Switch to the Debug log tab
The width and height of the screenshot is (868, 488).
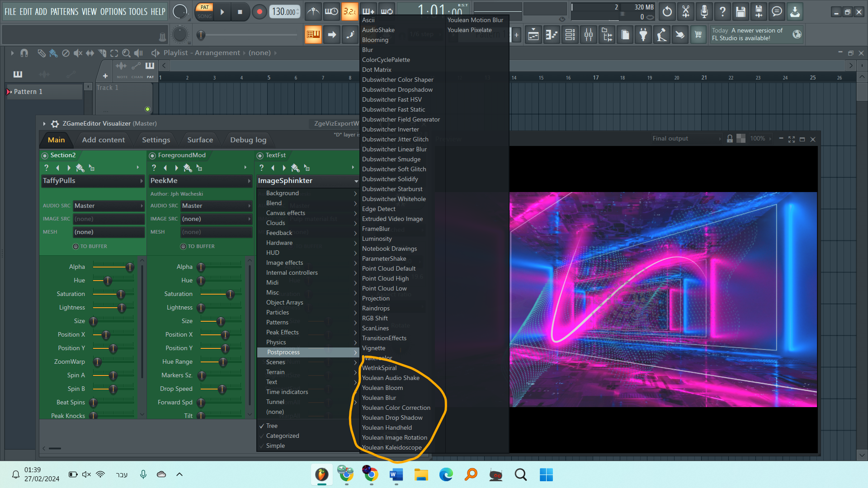pos(248,140)
